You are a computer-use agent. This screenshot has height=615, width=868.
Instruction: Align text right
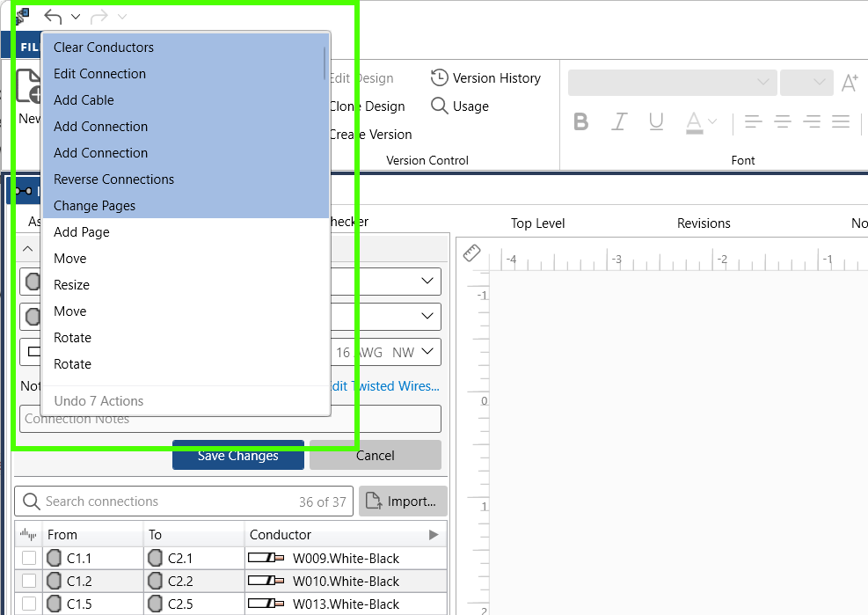[812, 121]
